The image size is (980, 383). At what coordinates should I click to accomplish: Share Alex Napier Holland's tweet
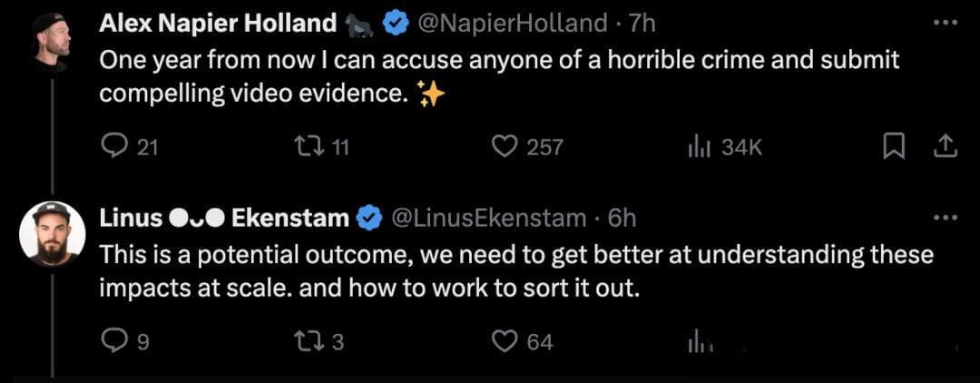[x=945, y=147]
